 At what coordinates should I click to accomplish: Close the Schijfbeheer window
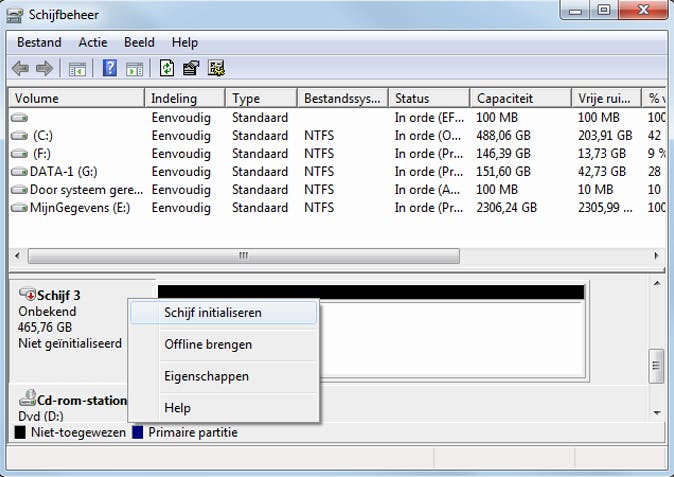click(643, 9)
